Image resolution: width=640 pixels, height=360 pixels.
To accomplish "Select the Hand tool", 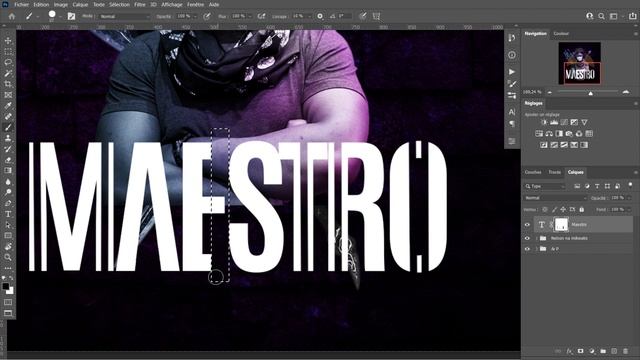I will tap(8, 247).
